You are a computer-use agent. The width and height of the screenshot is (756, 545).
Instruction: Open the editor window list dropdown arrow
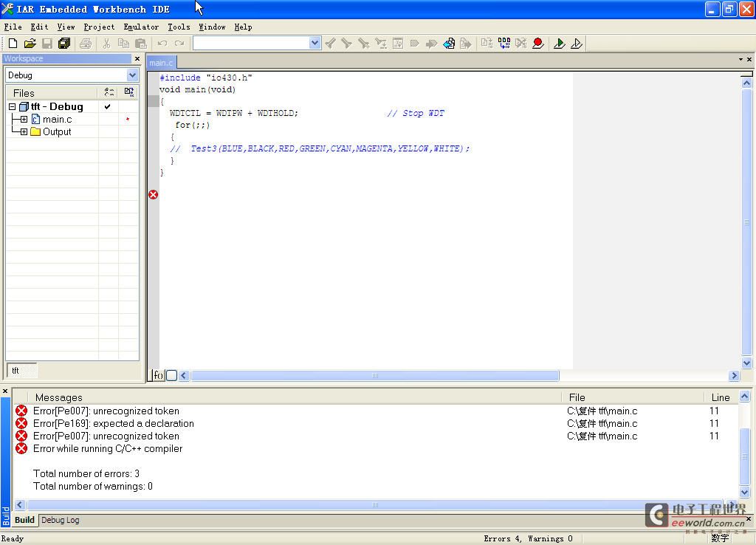click(x=740, y=59)
